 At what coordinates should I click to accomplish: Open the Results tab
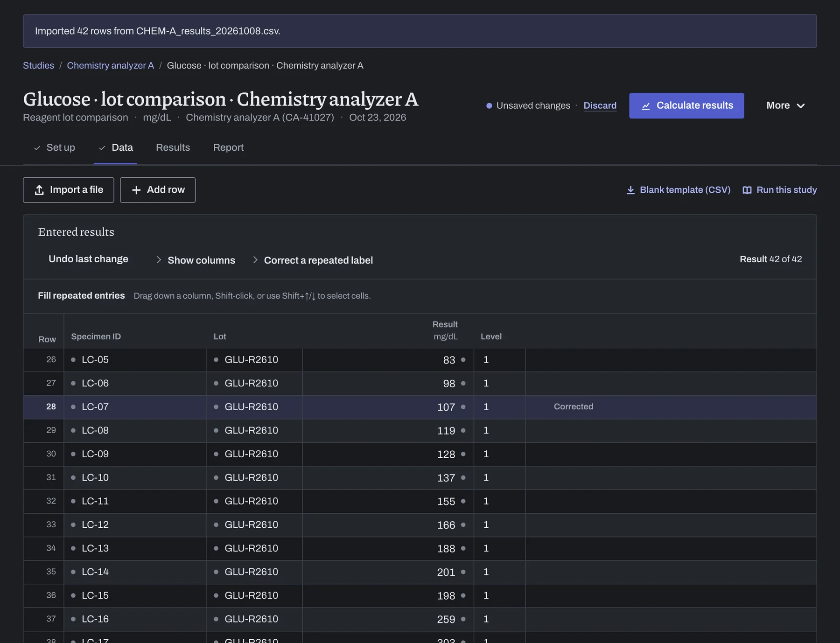(x=173, y=147)
